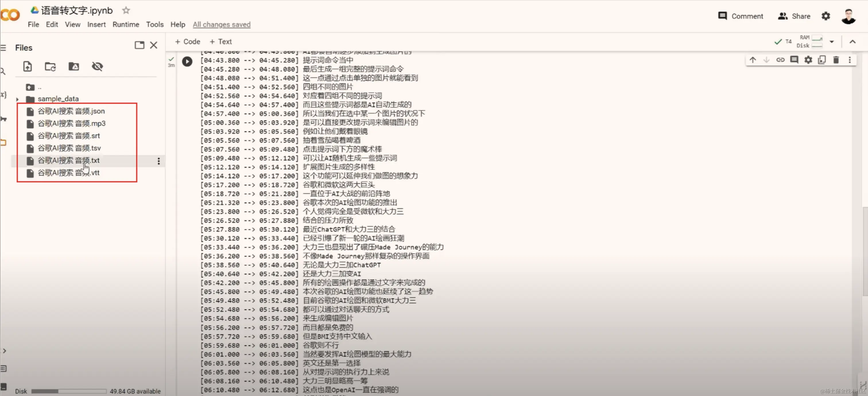Open the variables {x} sidebar icon
Image resolution: width=868 pixels, height=396 pixels.
(3, 95)
